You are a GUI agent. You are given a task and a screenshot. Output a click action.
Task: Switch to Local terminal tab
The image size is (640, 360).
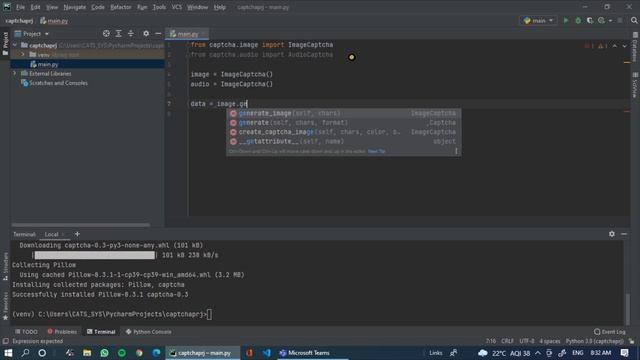pos(52,234)
